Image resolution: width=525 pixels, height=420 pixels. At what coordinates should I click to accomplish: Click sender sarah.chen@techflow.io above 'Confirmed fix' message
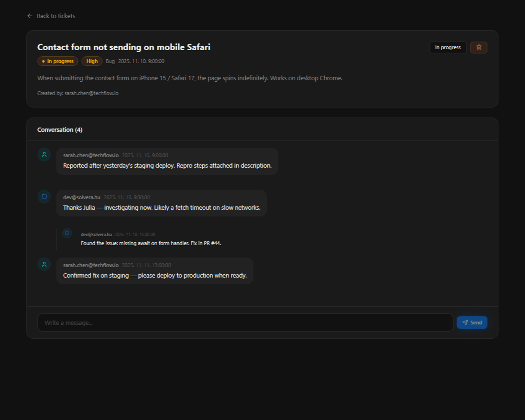(x=91, y=265)
